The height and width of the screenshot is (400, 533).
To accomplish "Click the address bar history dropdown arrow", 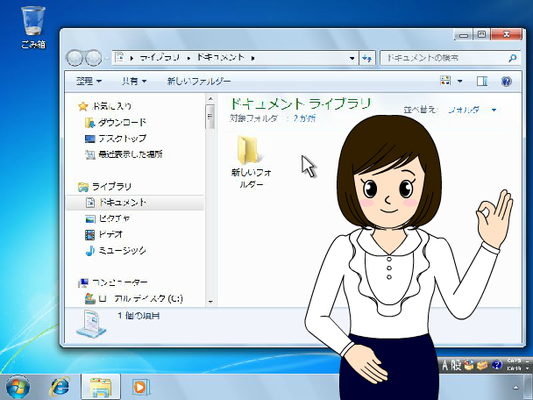I will pyautogui.click(x=352, y=58).
